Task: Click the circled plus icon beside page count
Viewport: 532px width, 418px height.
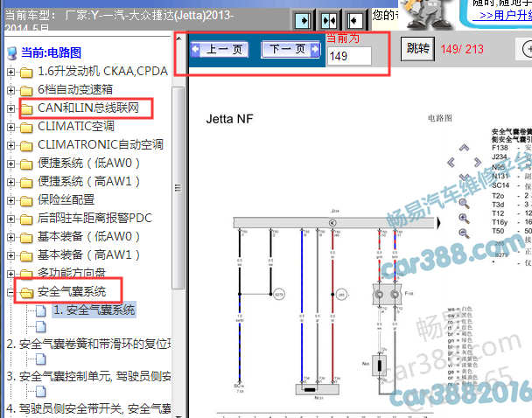Action: (527, 49)
